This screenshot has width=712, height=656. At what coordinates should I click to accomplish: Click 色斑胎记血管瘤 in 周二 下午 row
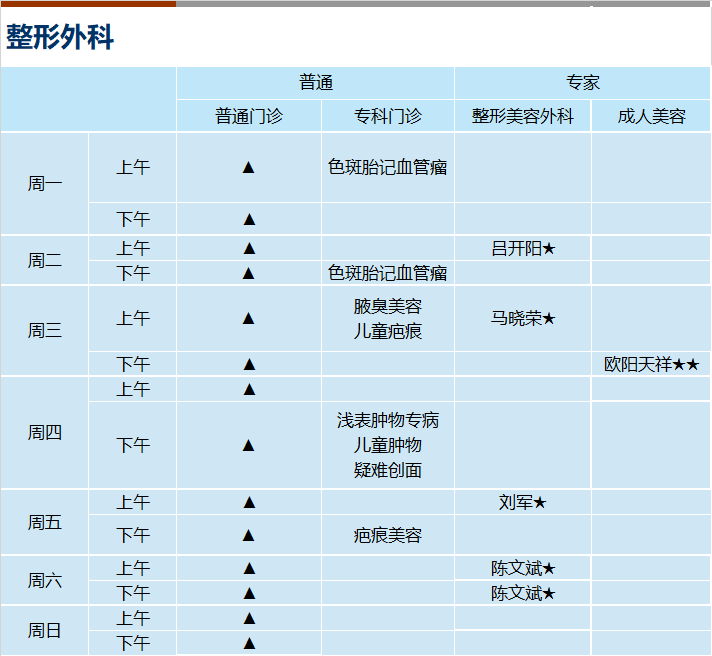click(388, 273)
